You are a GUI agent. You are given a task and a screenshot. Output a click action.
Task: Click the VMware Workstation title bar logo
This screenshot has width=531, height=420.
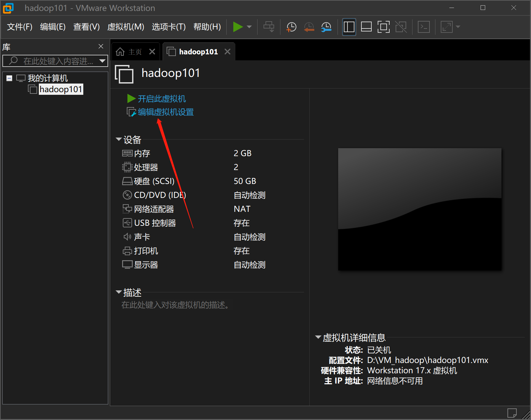tap(8, 8)
